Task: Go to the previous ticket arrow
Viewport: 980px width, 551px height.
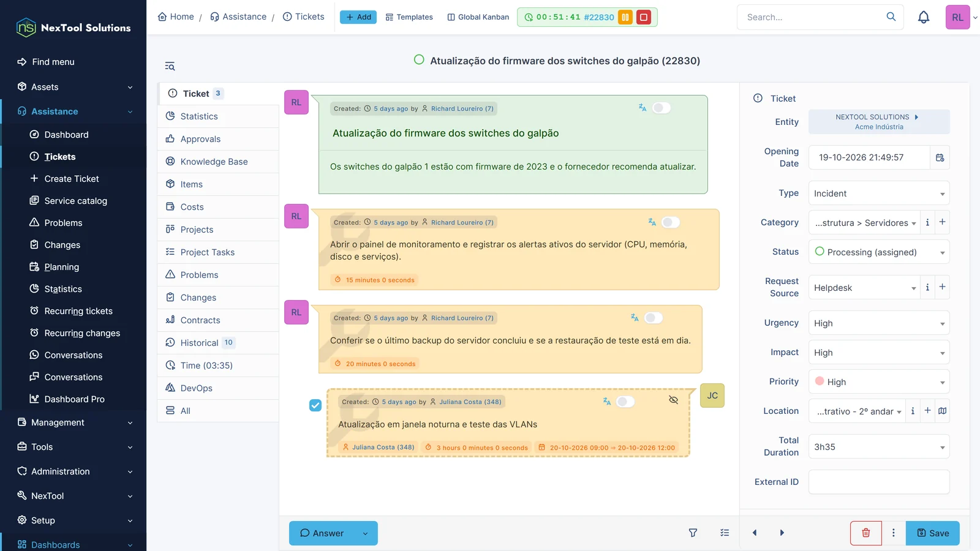Action: [x=755, y=533]
